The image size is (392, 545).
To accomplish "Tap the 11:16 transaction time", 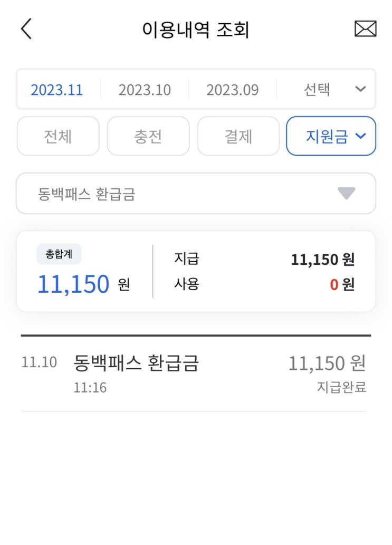I will (x=90, y=388).
